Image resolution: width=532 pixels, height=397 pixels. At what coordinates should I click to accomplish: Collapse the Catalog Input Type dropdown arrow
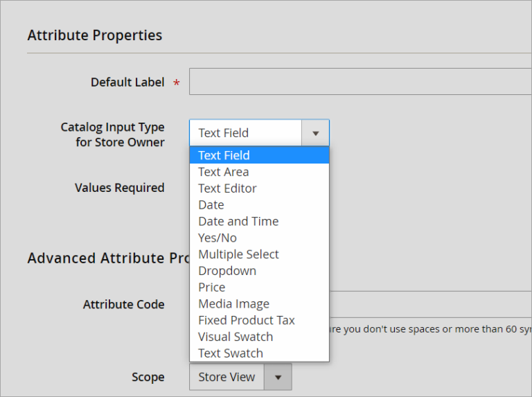[315, 133]
